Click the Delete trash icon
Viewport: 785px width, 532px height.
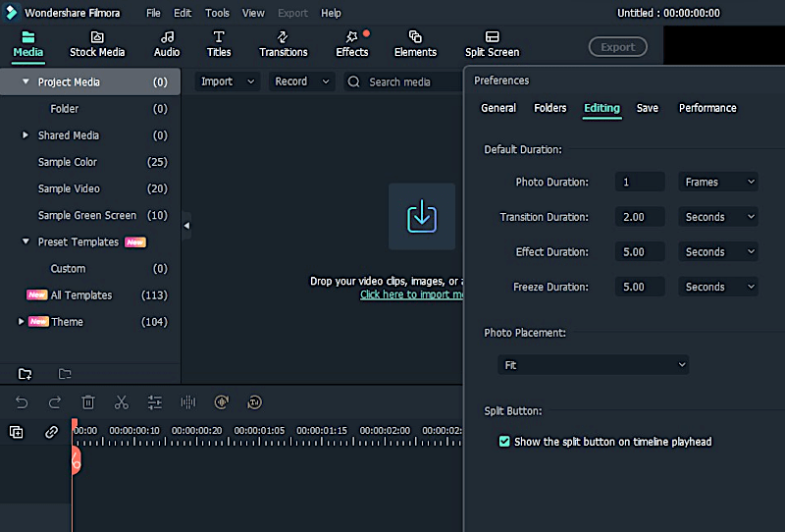click(88, 402)
